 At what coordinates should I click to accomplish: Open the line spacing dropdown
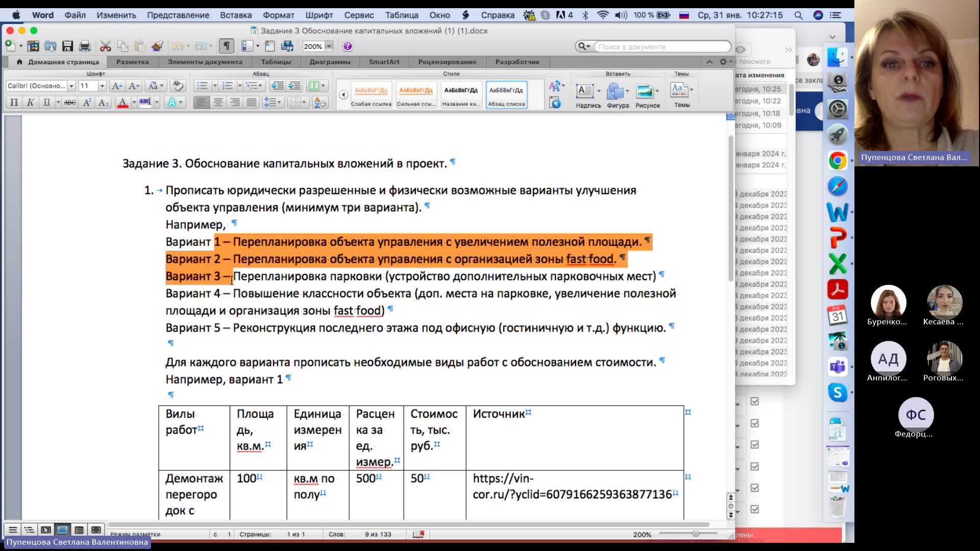(273, 103)
